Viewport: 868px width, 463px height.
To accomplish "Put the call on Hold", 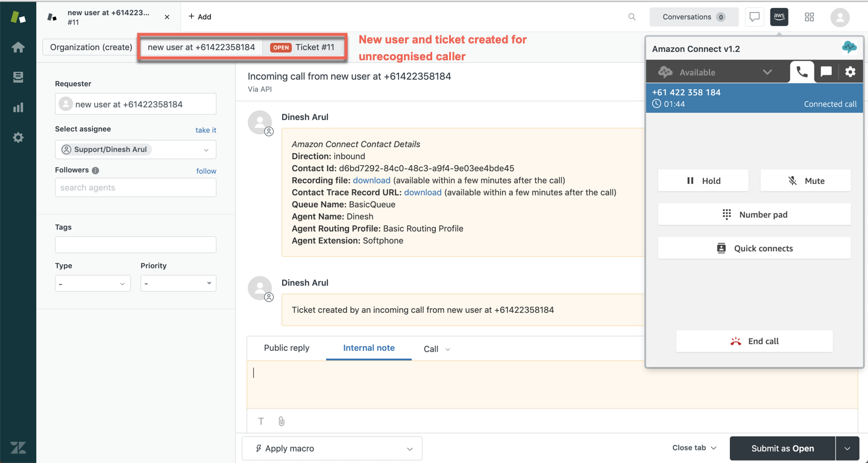I will [703, 181].
